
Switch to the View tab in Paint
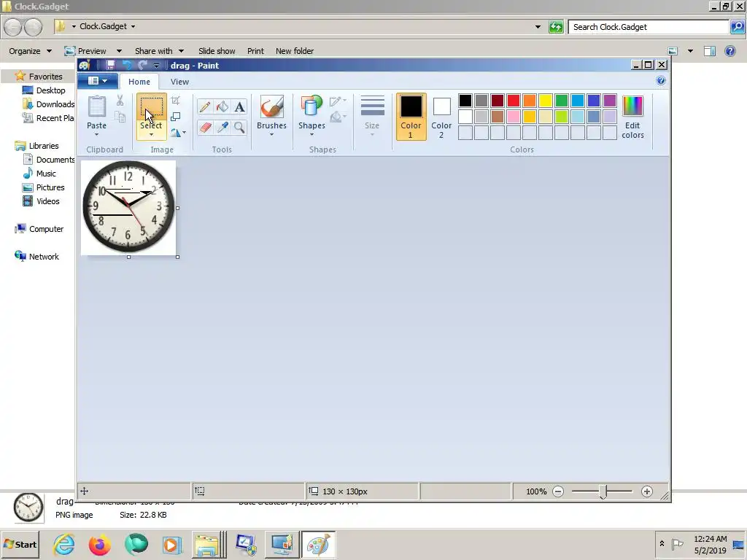[179, 82]
